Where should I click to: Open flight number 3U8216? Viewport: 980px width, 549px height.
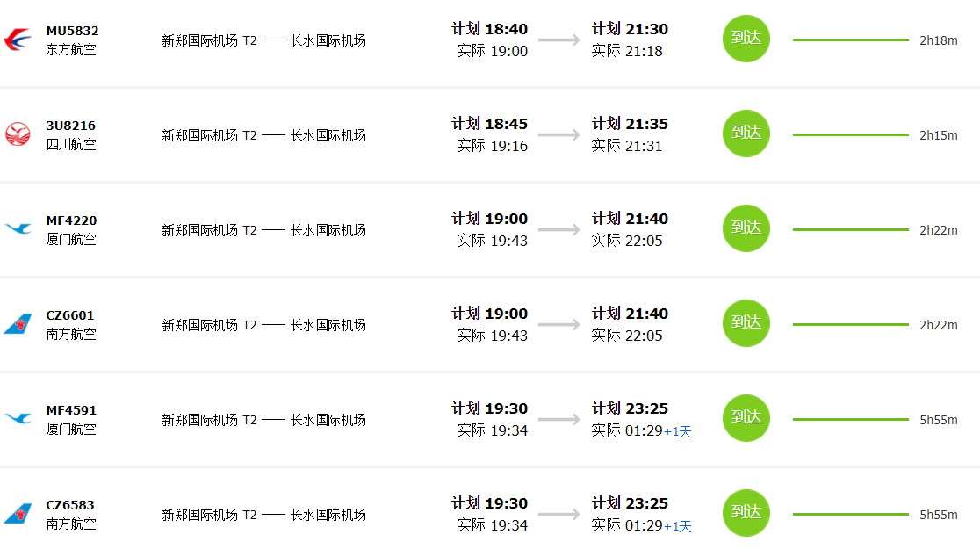click(x=70, y=126)
